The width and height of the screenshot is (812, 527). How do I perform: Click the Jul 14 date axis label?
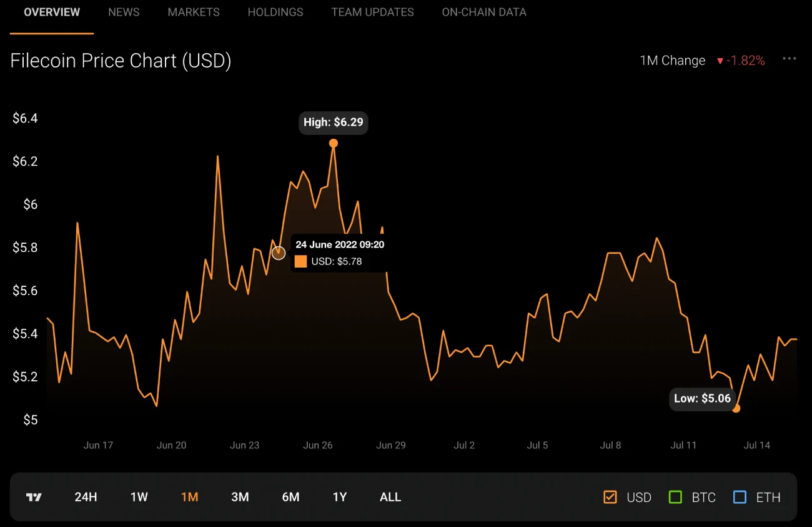[x=757, y=445]
